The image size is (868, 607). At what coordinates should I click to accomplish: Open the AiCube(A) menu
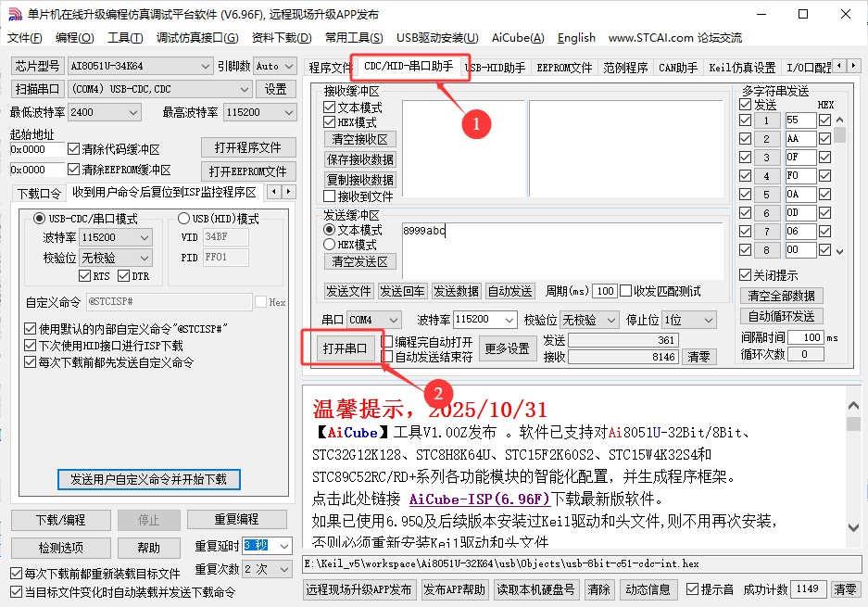518,38
